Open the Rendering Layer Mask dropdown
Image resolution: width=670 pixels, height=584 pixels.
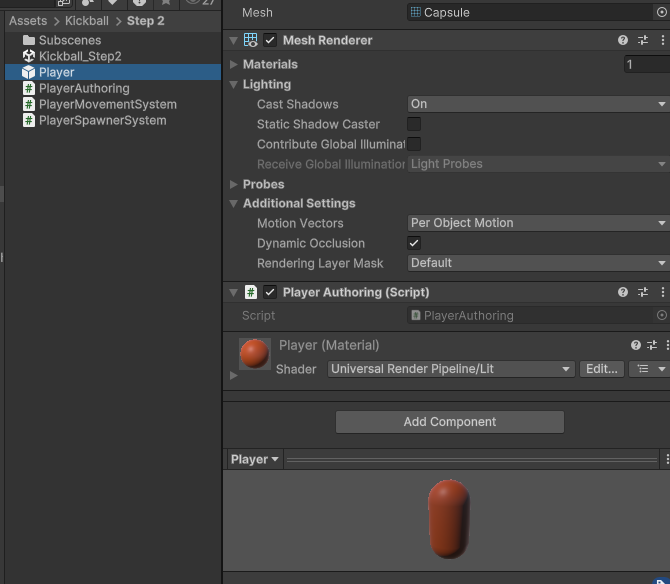pyautogui.click(x=538, y=263)
